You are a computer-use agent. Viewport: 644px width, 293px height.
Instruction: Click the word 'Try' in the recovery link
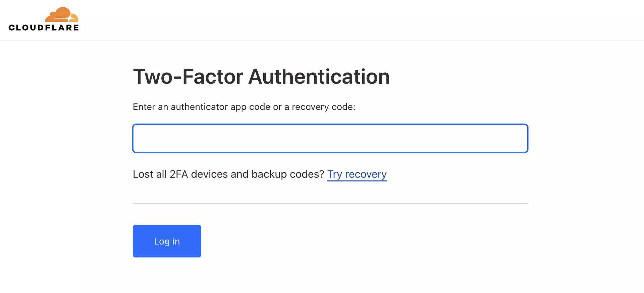pyautogui.click(x=334, y=174)
